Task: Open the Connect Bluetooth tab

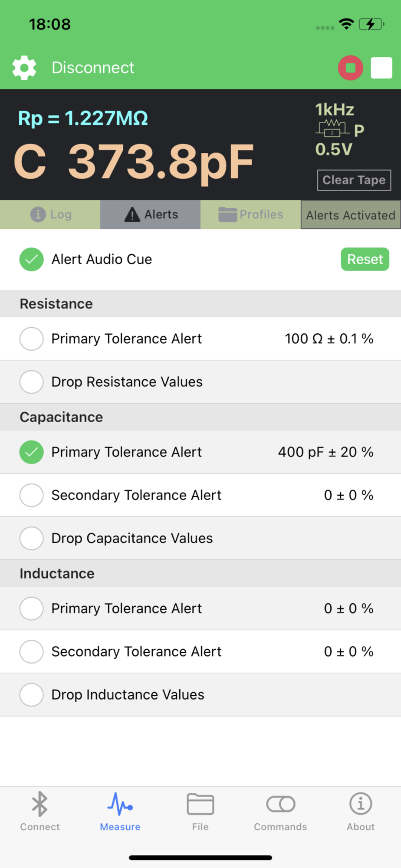Action: coord(40,811)
